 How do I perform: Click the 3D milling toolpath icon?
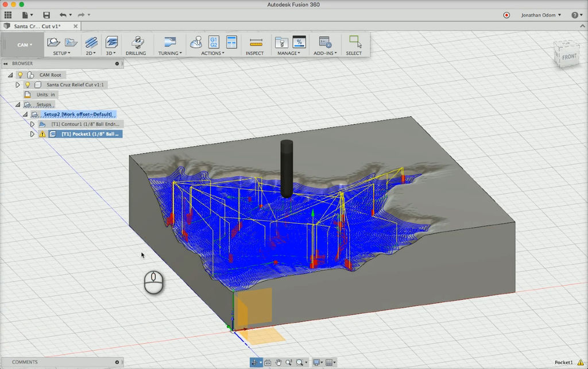[x=111, y=42]
